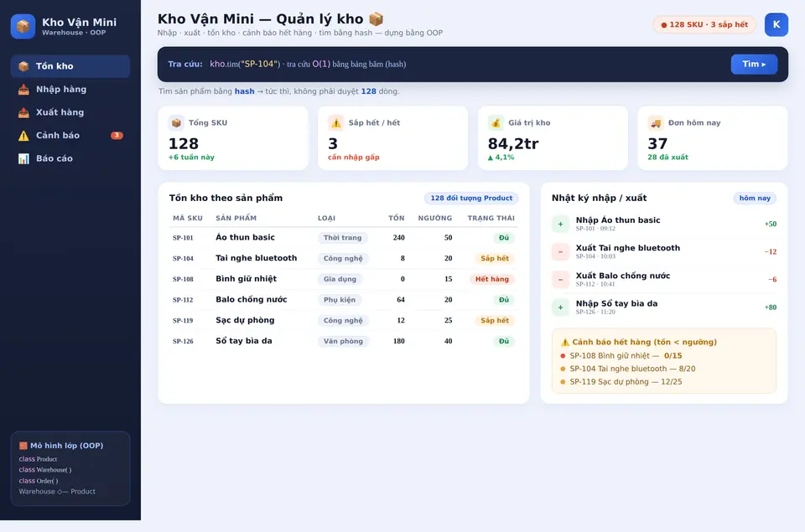Click the class Warehouse( ) line
This screenshot has width=805, height=532.
click(x=45, y=470)
